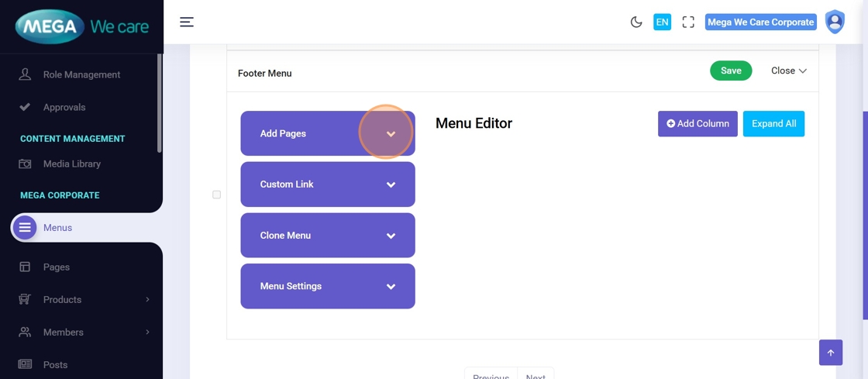Tick the checkbox beside the menu panel

pyautogui.click(x=217, y=195)
